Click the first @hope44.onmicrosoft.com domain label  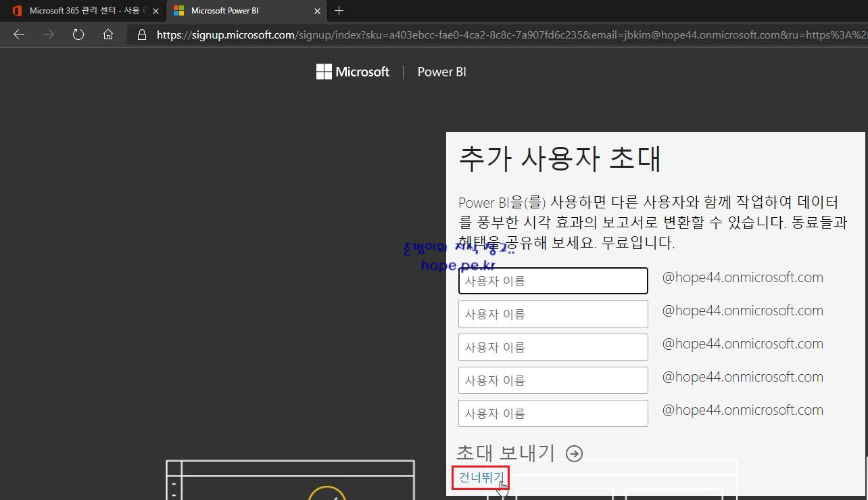tap(742, 277)
